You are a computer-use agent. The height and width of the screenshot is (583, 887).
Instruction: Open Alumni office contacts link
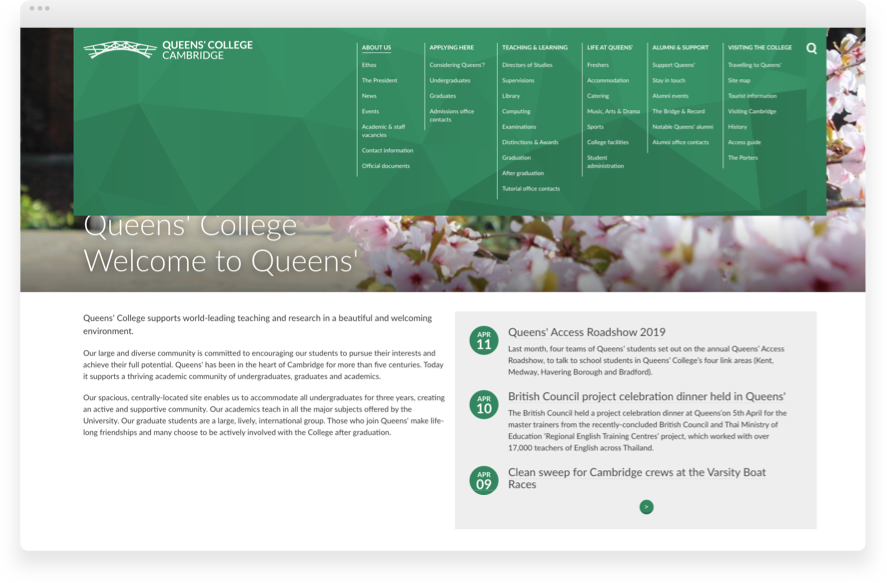(680, 142)
